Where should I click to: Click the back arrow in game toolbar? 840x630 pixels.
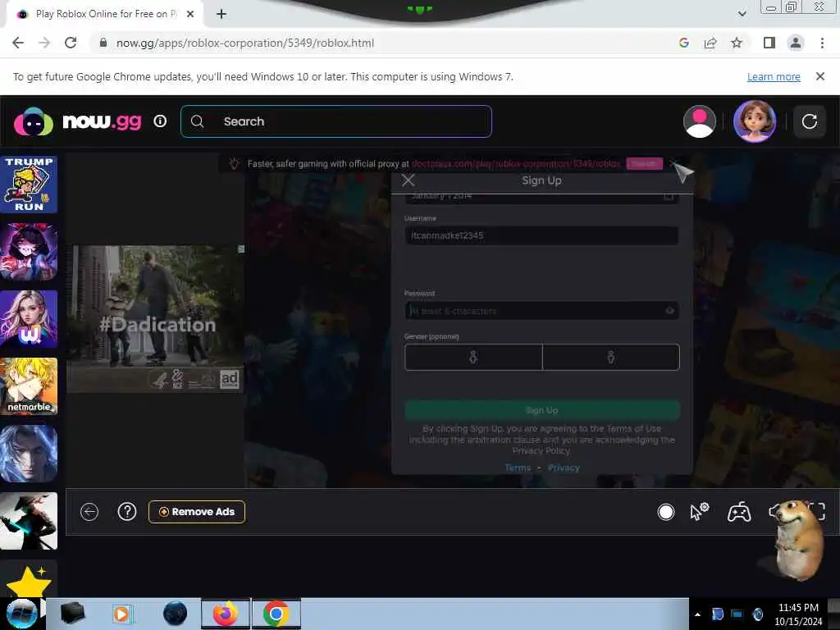89,512
